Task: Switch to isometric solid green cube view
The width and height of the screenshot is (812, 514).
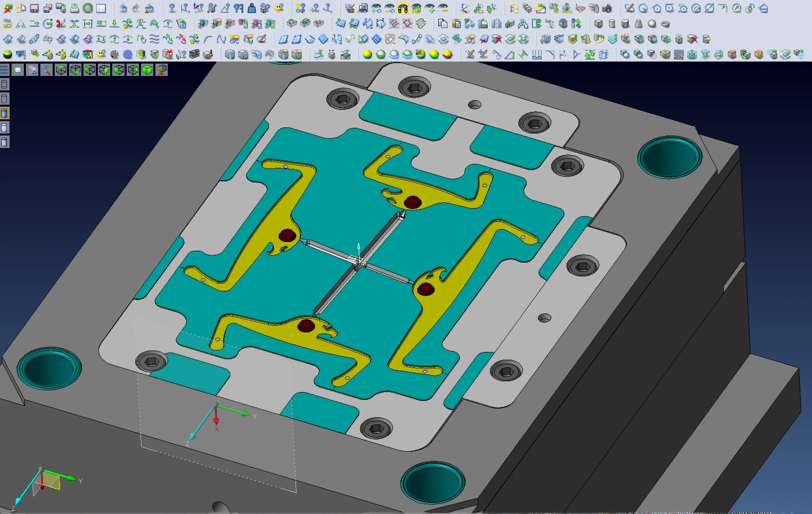Action: coord(147,70)
